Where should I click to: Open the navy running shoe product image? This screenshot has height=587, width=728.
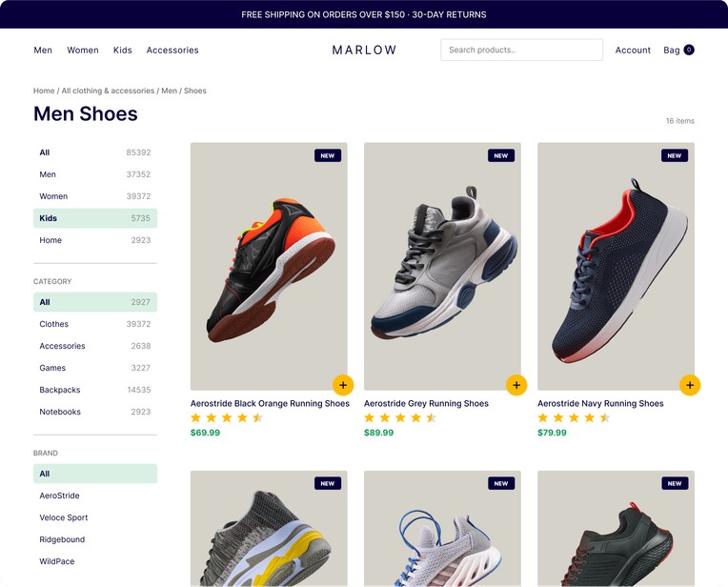point(617,266)
